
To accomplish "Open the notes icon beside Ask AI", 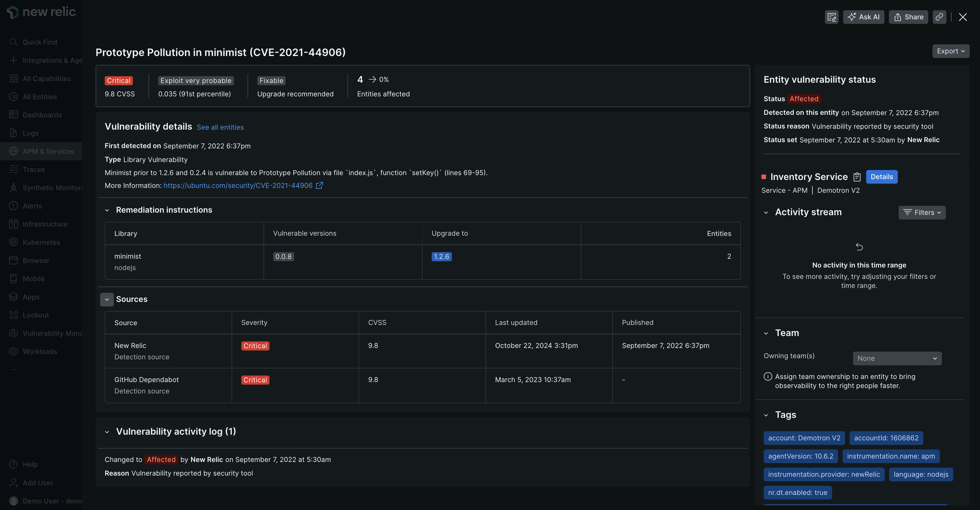I will (832, 17).
